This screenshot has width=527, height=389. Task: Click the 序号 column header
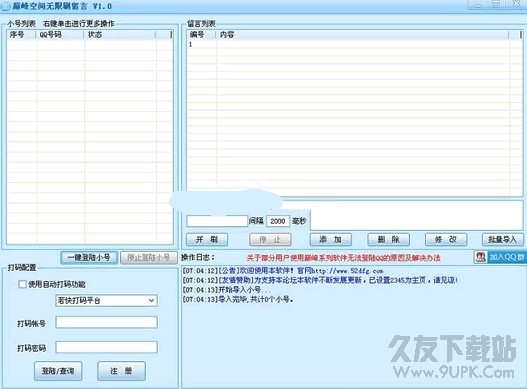pos(21,34)
